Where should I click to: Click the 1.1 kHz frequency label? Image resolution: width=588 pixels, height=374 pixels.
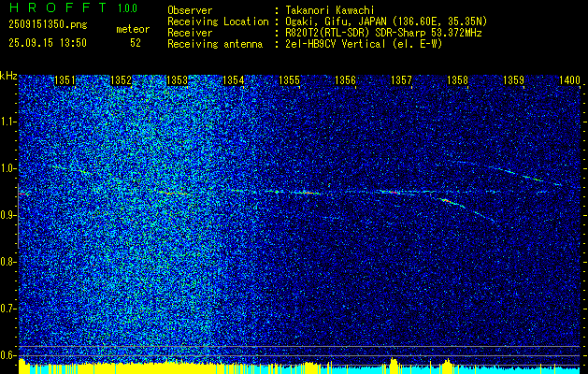(7, 122)
